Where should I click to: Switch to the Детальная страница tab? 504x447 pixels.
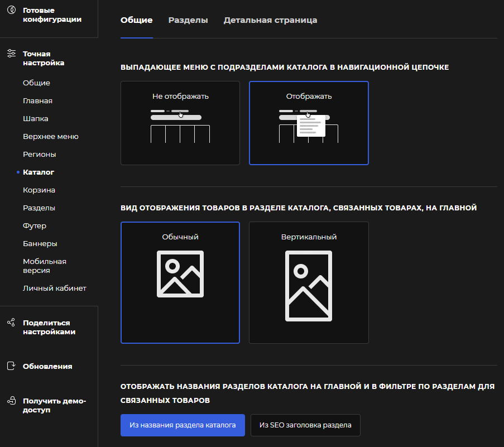point(270,20)
